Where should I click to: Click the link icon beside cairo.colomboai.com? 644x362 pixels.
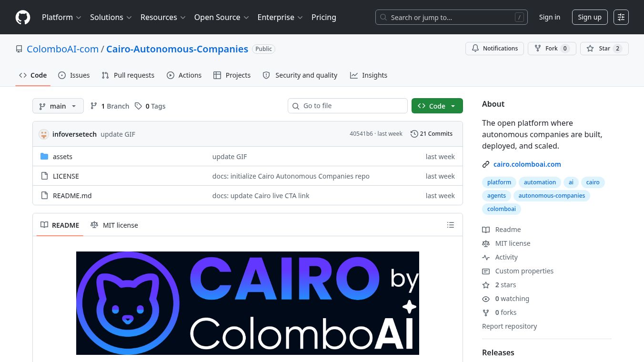coord(486,164)
